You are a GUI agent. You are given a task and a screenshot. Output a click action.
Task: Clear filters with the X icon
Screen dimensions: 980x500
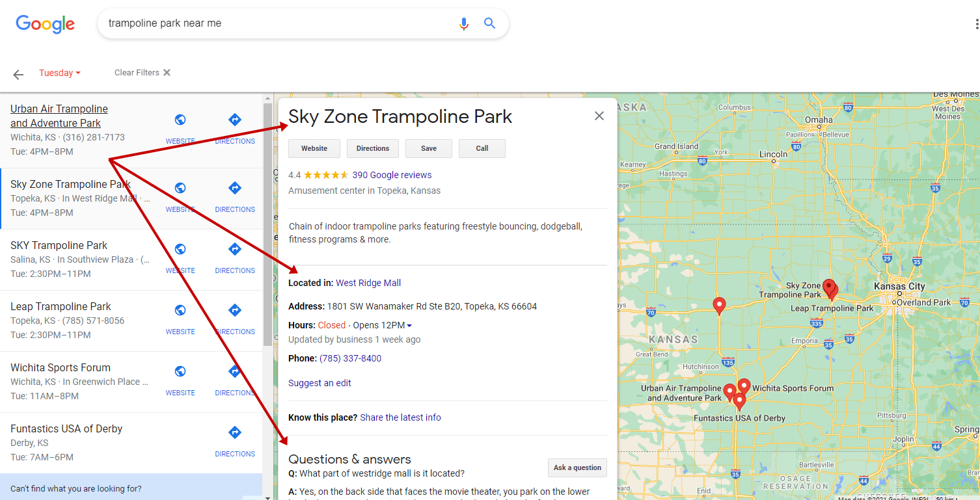pos(167,73)
